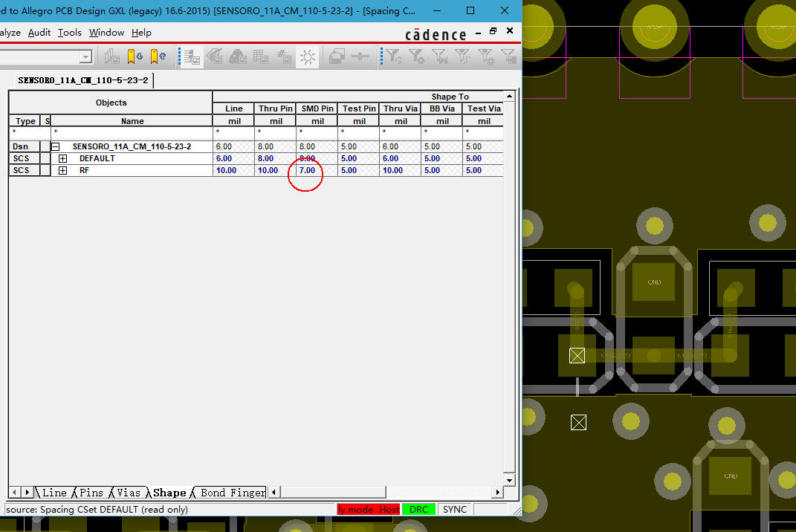The width and height of the screenshot is (796, 532).
Task: Open the Analyze menu
Action: click(x=10, y=33)
